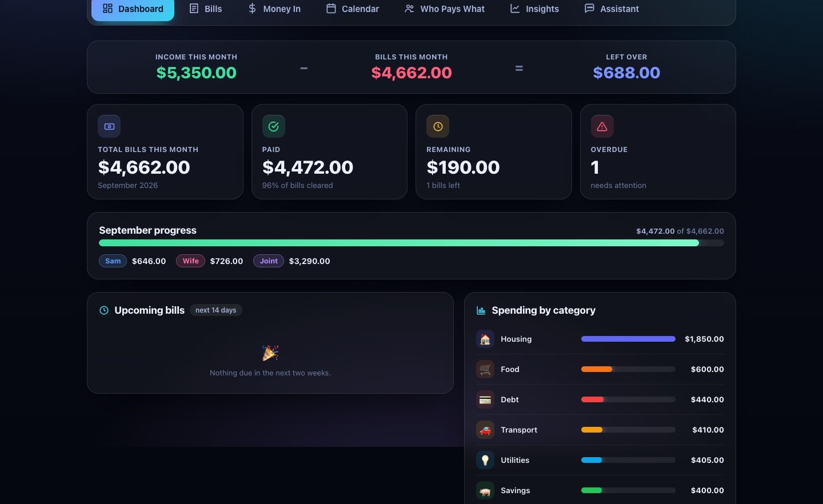Switch to the Bills tab
Viewport: 823px width, 504px height.
coord(206,9)
